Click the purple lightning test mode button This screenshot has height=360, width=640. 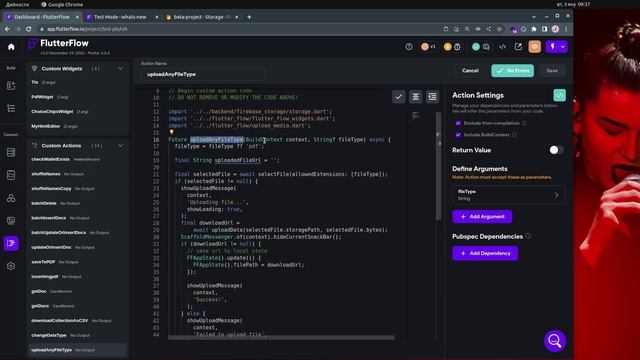(553, 47)
